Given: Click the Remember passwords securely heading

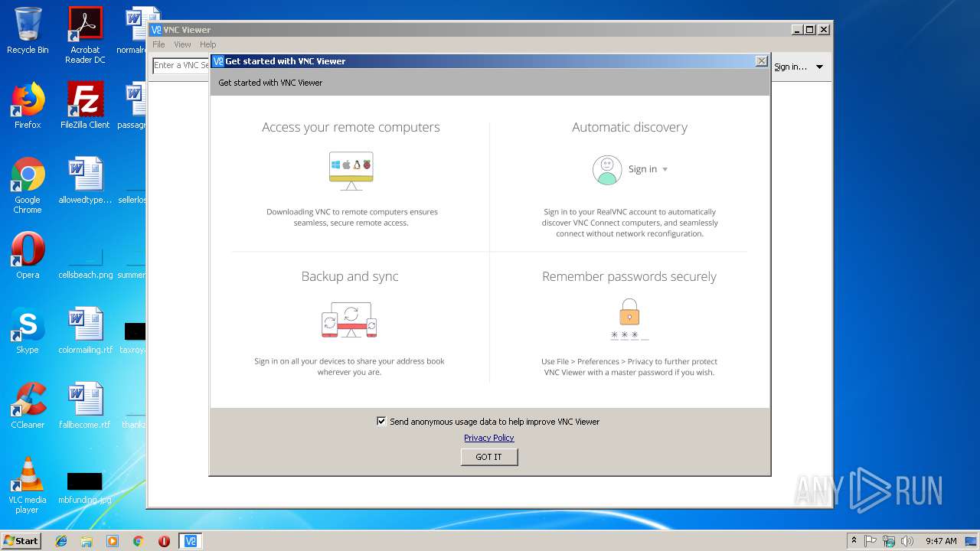Looking at the screenshot, I should point(629,276).
